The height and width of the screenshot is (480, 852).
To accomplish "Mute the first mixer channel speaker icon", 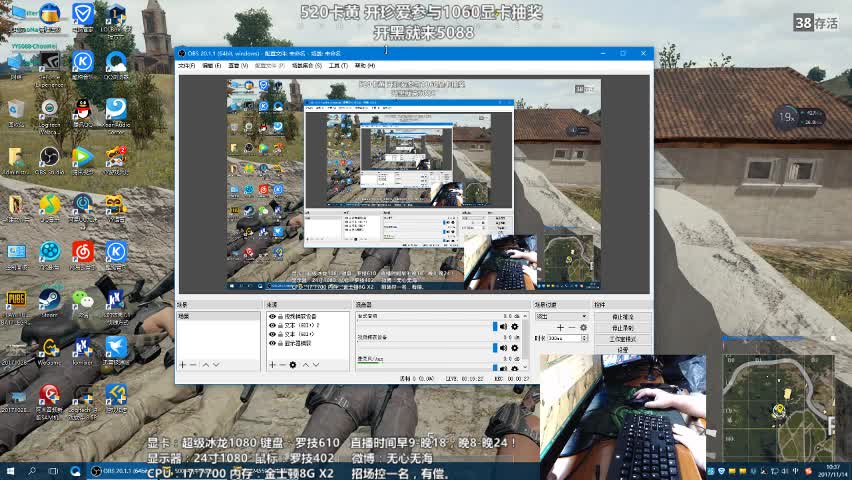I will click(503, 326).
